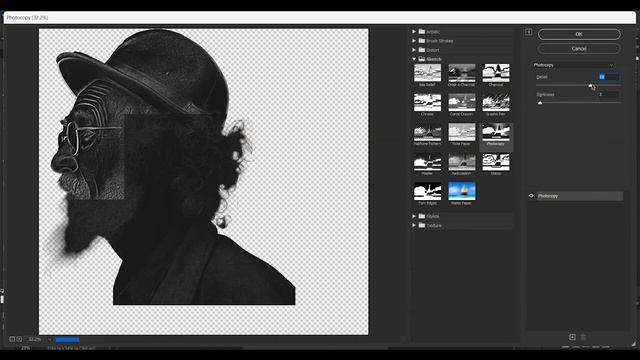The width and height of the screenshot is (640, 360).
Task: Click the Artistic folder icon
Action: coord(422,31)
